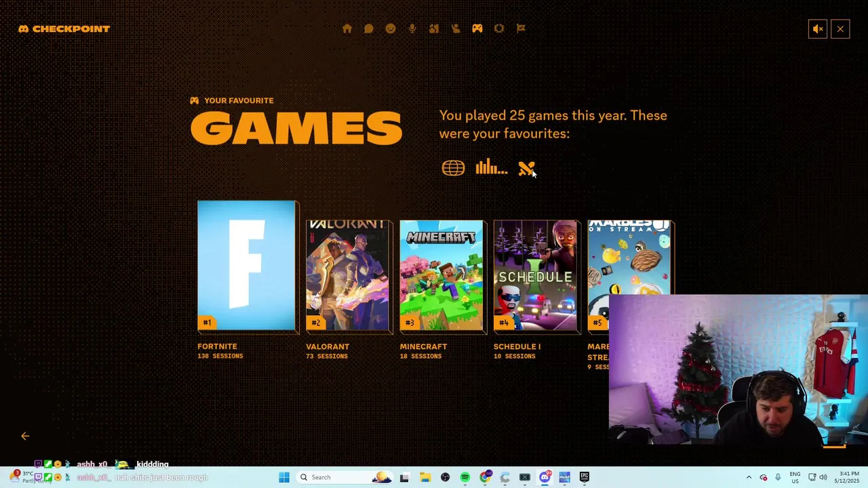
Task: Click the VALORANT title label
Action: pyautogui.click(x=328, y=346)
